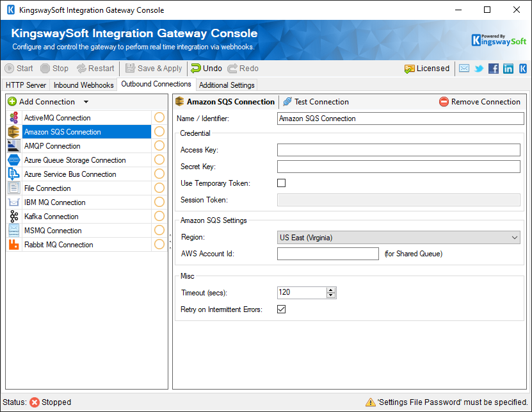Click the status circle beside MSMQ Connection

coord(159,230)
